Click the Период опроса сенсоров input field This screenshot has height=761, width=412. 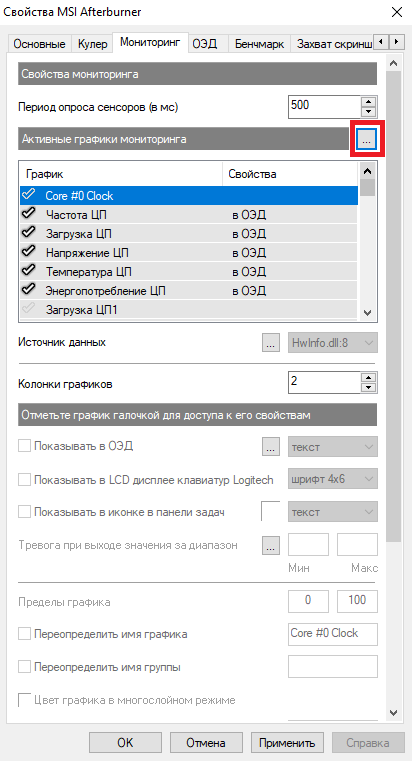click(325, 107)
